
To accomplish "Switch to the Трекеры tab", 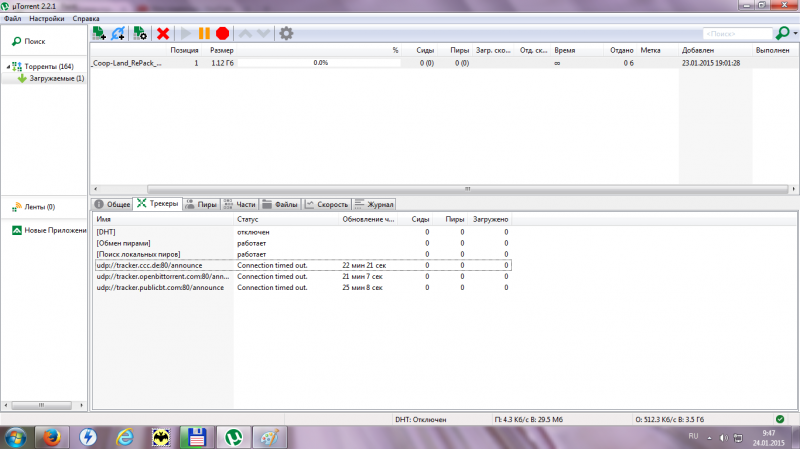I will pyautogui.click(x=158, y=204).
